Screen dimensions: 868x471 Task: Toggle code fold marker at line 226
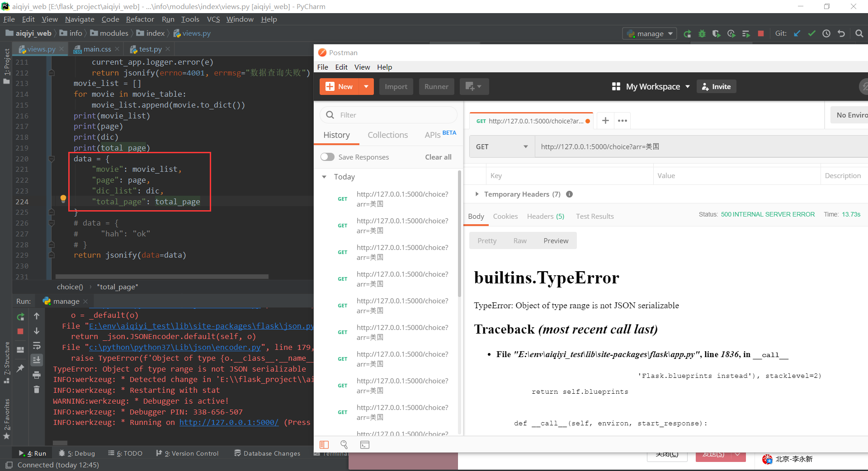pos(52,223)
